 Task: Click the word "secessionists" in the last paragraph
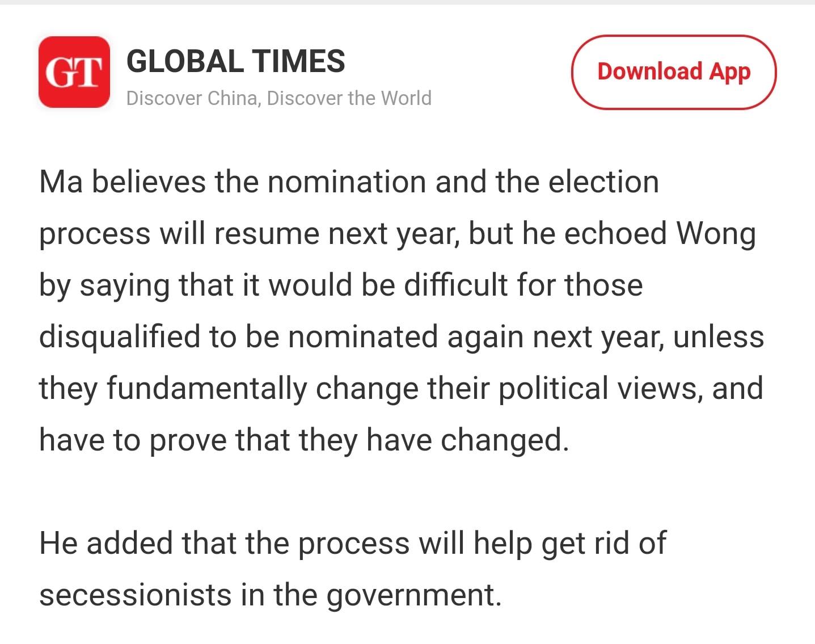[x=135, y=595]
